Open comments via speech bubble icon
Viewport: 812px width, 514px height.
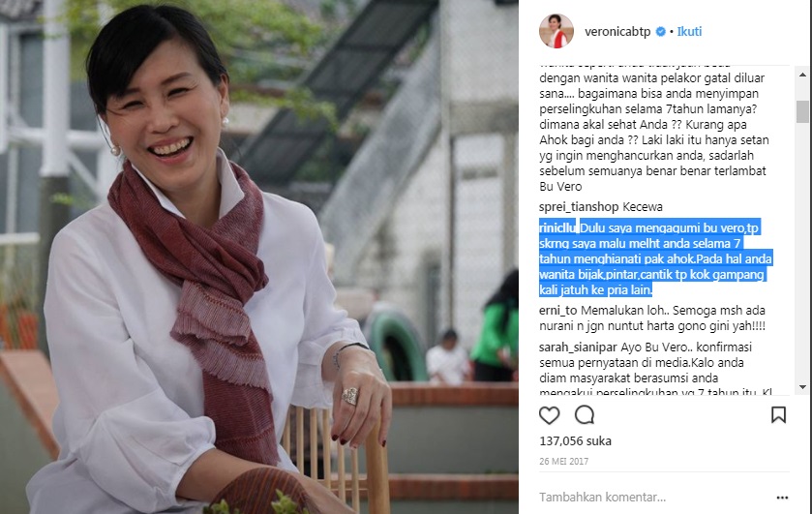[585, 414]
